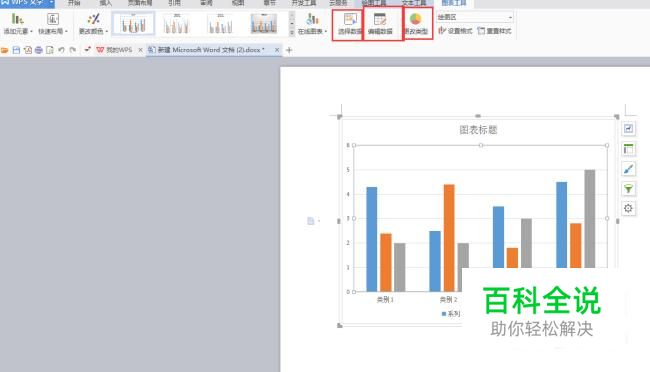Click the layout options icon left of chart
Screen dimensions: 650x372
[x=311, y=221]
